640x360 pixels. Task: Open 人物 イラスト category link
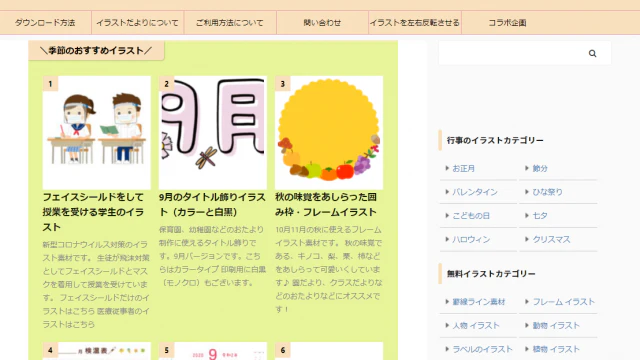point(476,325)
